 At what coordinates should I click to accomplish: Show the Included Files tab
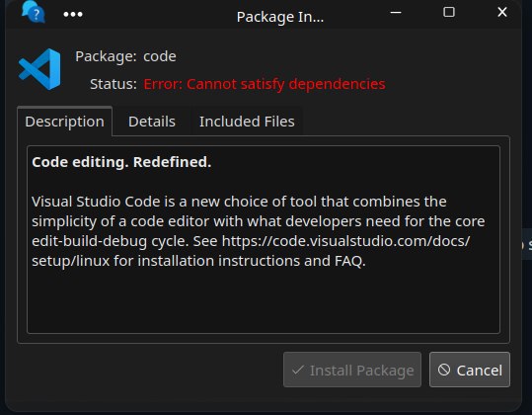click(x=247, y=122)
